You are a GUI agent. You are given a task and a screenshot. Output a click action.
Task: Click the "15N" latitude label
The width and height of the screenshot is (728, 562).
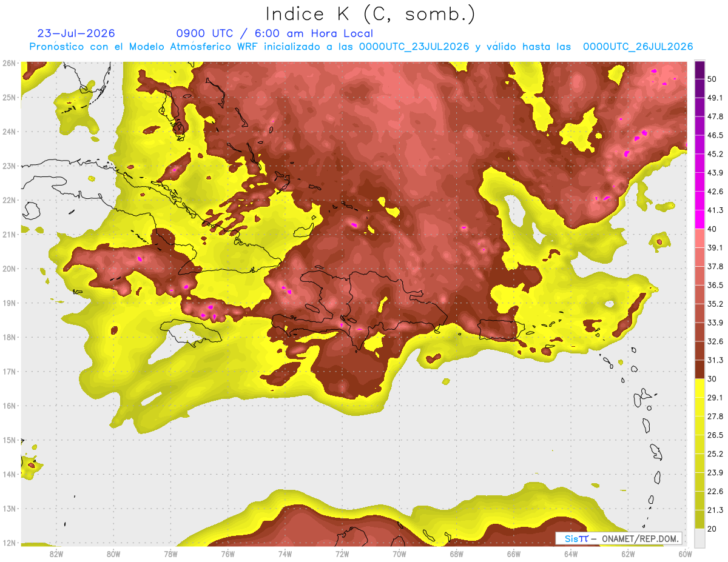pyautogui.click(x=9, y=440)
